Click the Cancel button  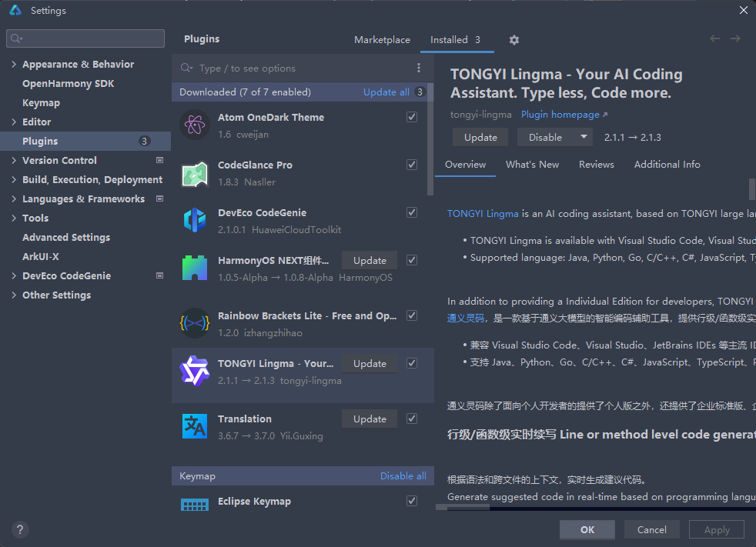coord(652,529)
